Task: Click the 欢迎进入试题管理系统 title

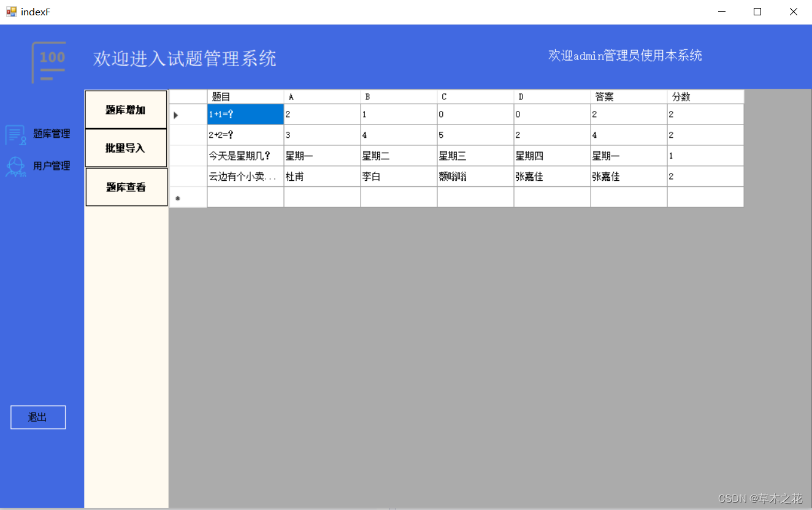Action: pyautogui.click(x=185, y=58)
